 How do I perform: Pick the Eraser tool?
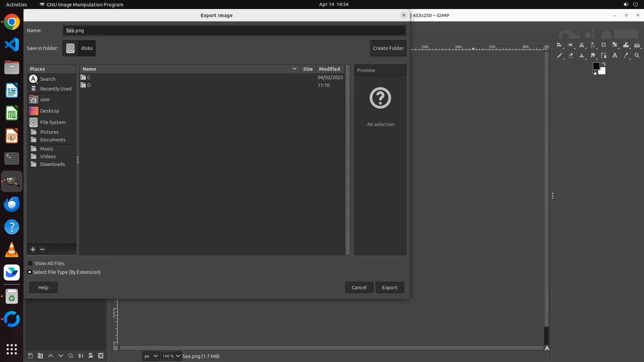571,56
